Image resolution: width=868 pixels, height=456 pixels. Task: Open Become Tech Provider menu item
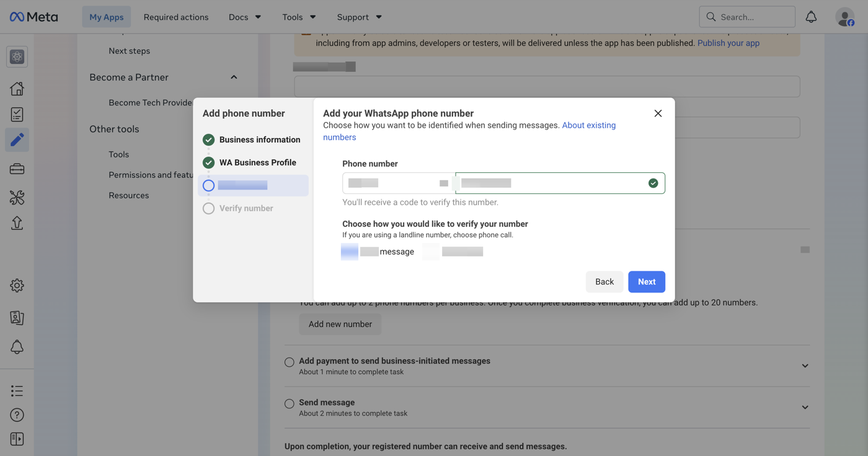pos(151,103)
